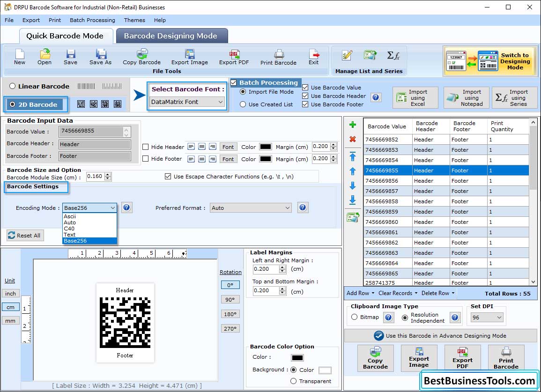541x392 pixels.
Task: Click Import using Notepad
Action: [x=466, y=98]
